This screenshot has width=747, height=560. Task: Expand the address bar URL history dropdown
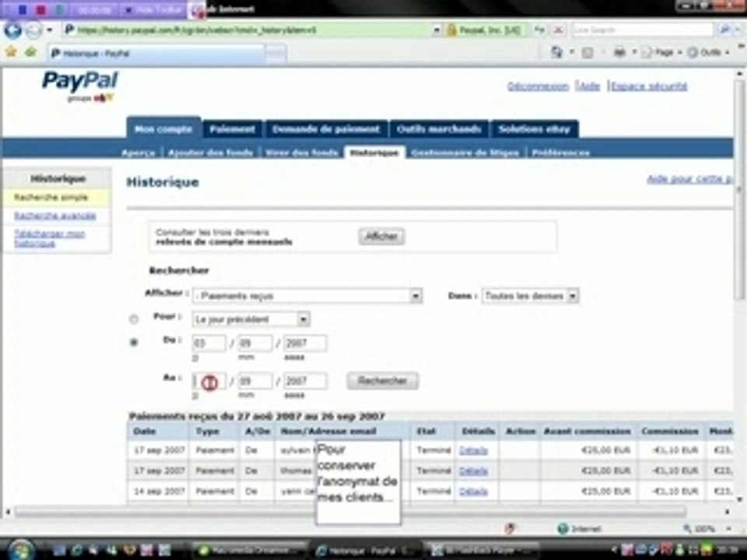(436, 30)
